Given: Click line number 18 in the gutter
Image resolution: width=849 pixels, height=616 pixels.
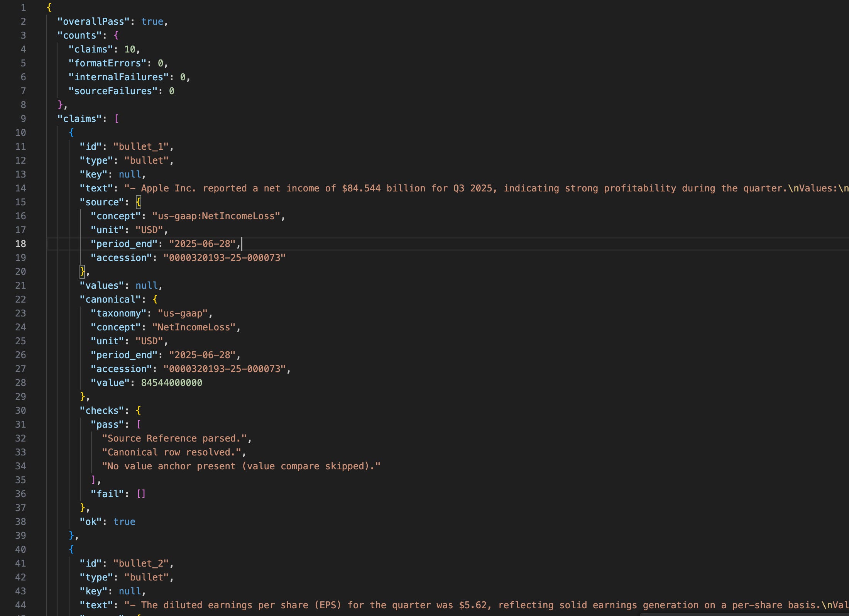Looking at the screenshot, I should [x=20, y=244].
